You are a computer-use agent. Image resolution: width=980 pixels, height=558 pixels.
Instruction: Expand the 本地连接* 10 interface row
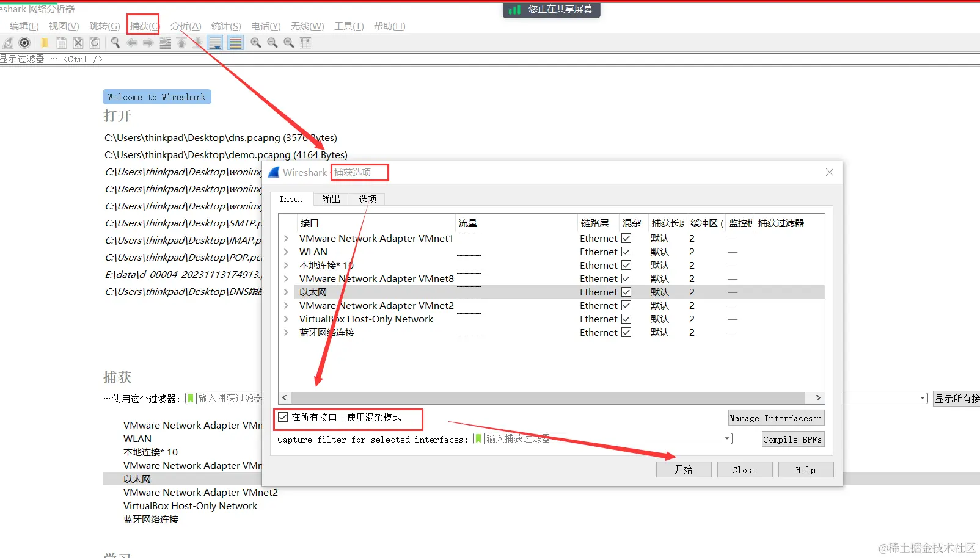coord(286,265)
